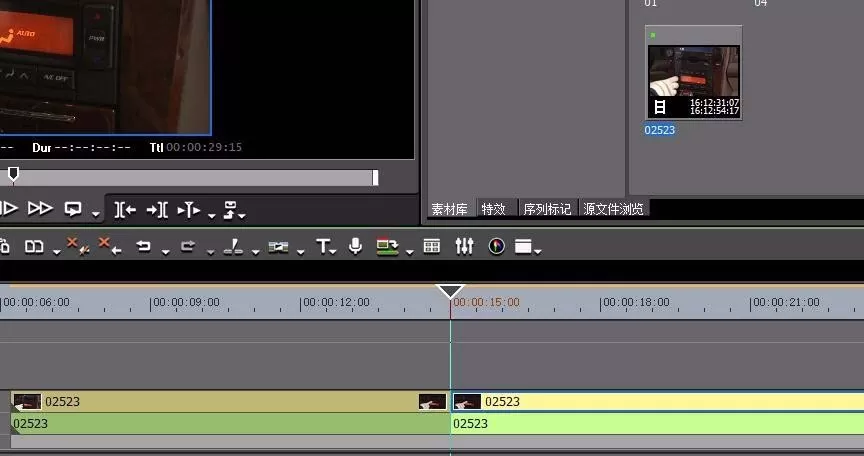Click the create title T icon
Screen dimensions: 864x456
(x=323, y=246)
